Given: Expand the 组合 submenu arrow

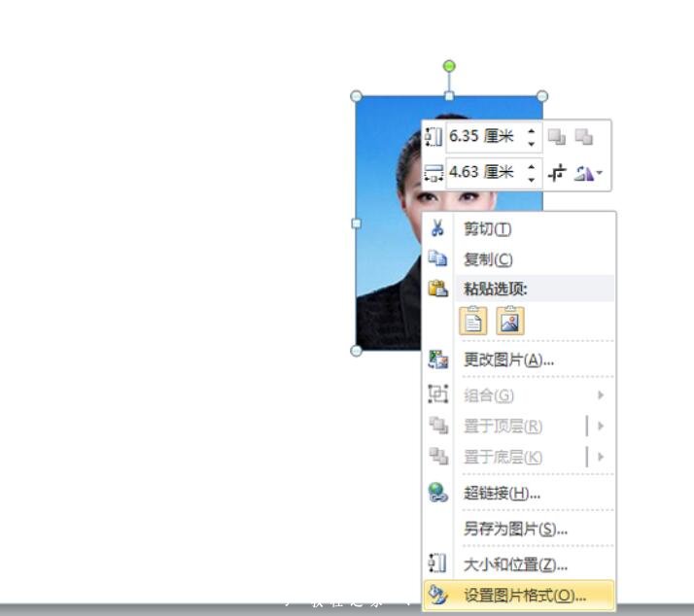Looking at the screenshot, I should (x=601, y=394).
